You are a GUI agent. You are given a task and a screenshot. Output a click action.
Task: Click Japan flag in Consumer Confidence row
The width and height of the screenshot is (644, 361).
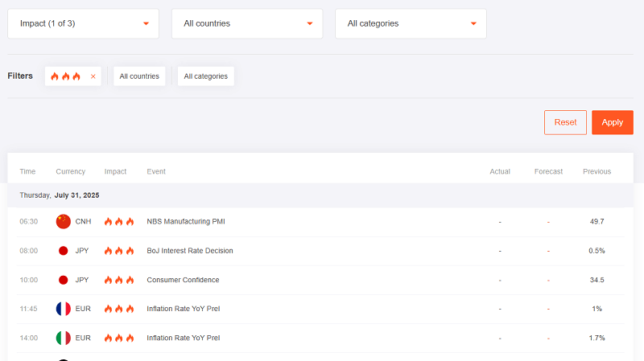64,280
